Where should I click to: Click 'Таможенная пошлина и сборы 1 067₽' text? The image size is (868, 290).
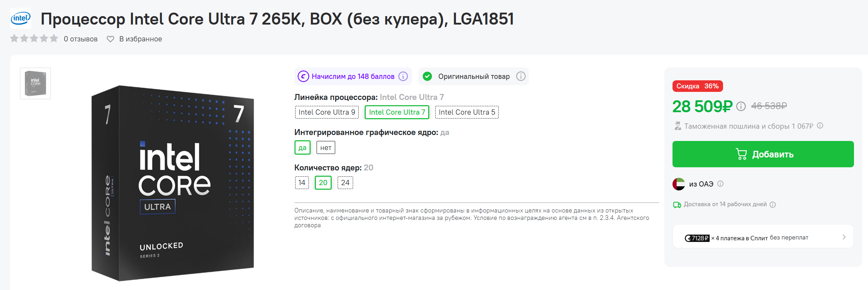(x=749, y=126)
